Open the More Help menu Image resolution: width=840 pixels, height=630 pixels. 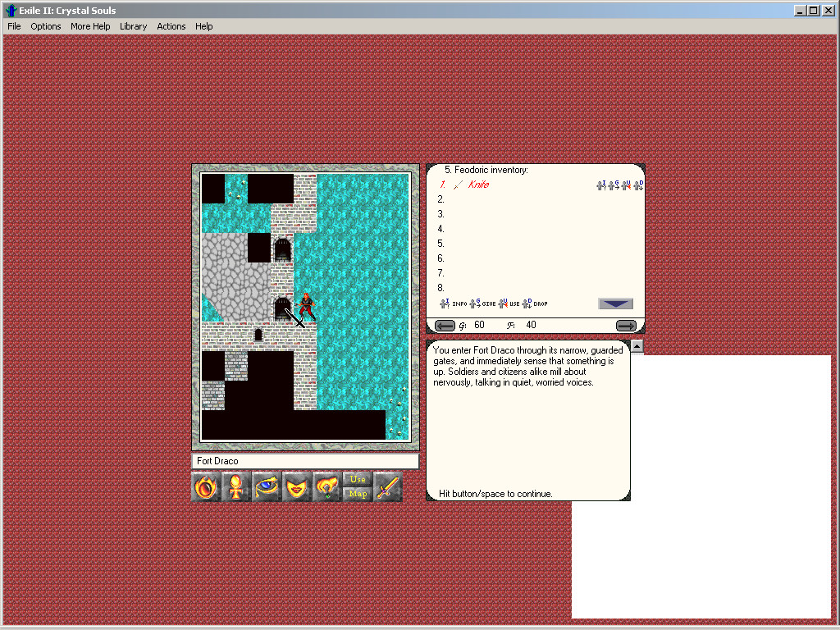pyautogui.click(x=90, y=26)
